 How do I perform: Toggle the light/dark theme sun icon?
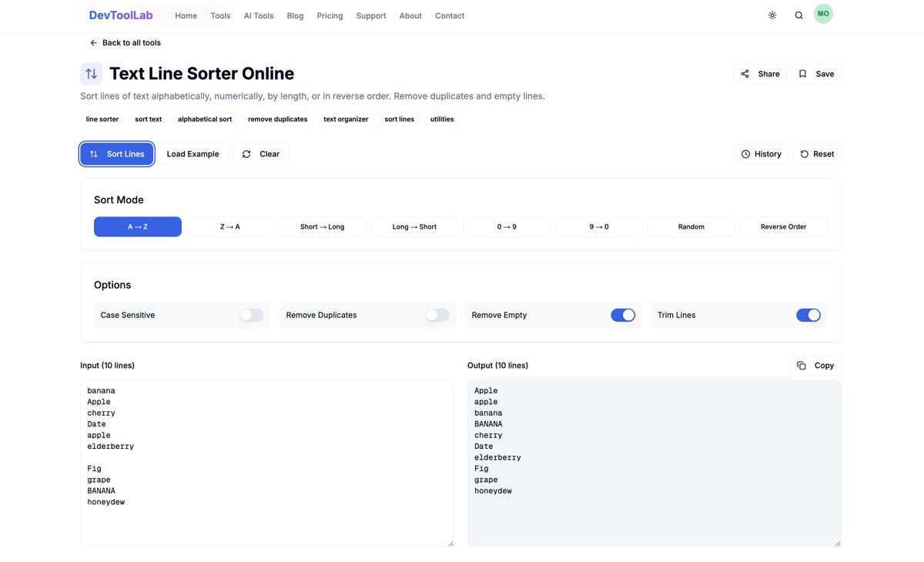772,15
